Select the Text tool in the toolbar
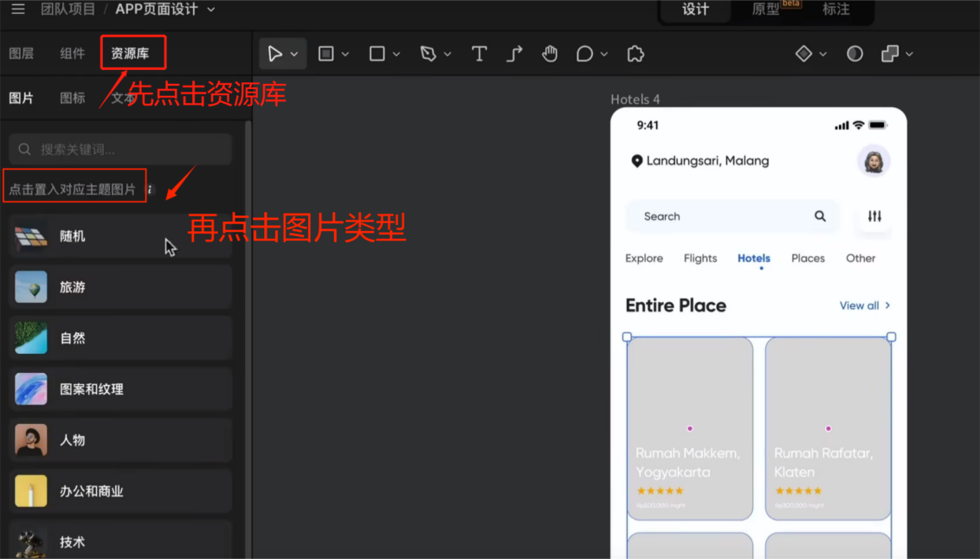Viewport: 980px width, 559px height. (479, 54)
